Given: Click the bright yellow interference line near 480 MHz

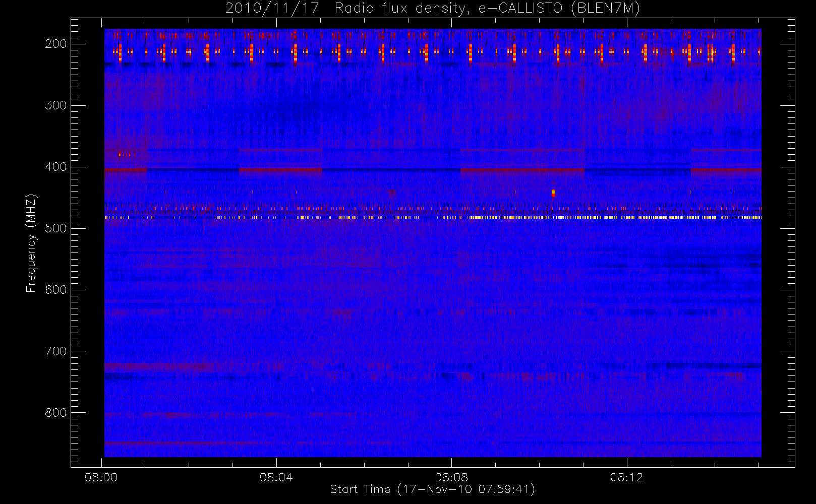Looking at the screenshot, I should click(433, 217).
